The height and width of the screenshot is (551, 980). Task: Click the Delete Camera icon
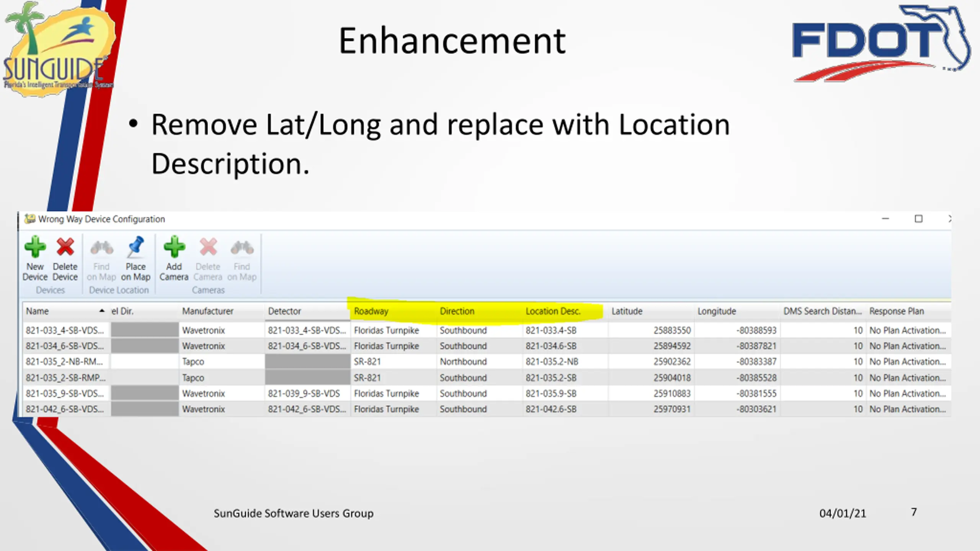coord(208,247)
